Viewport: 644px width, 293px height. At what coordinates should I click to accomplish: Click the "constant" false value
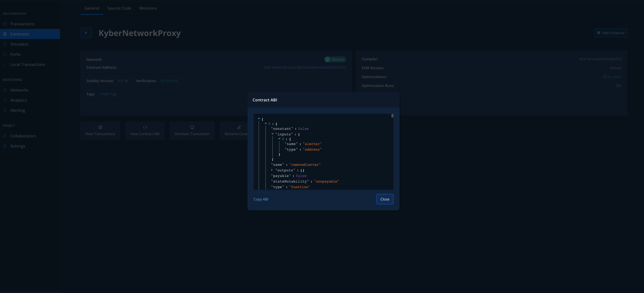303,129
